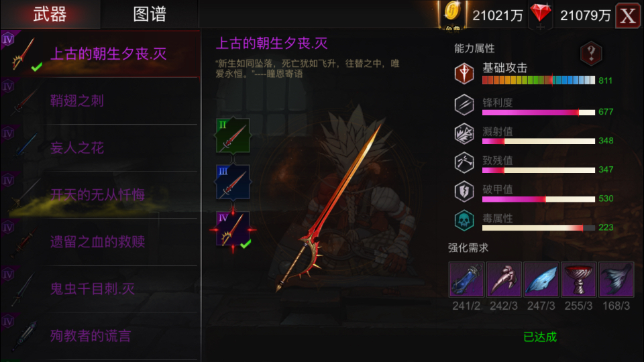
Task: Click the red gem currency icon
Action: pyautogui.click(x=541, y=13)
